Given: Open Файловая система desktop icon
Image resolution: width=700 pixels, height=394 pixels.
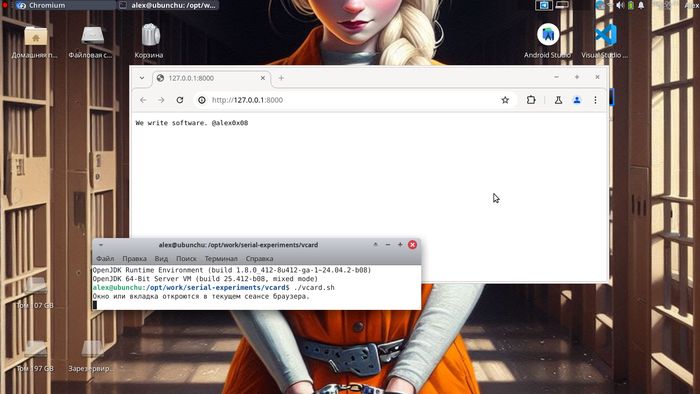Looking at the screenshot, I should click(x=92, y=42).
